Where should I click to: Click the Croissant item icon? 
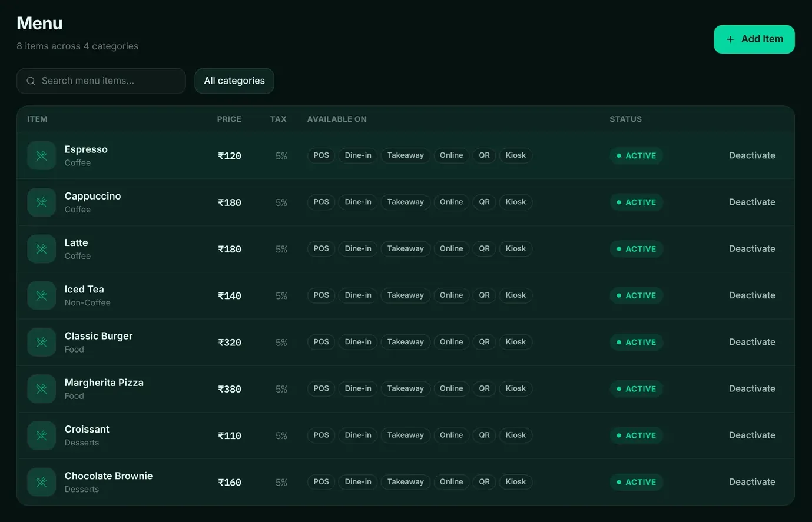click(41, 435)
